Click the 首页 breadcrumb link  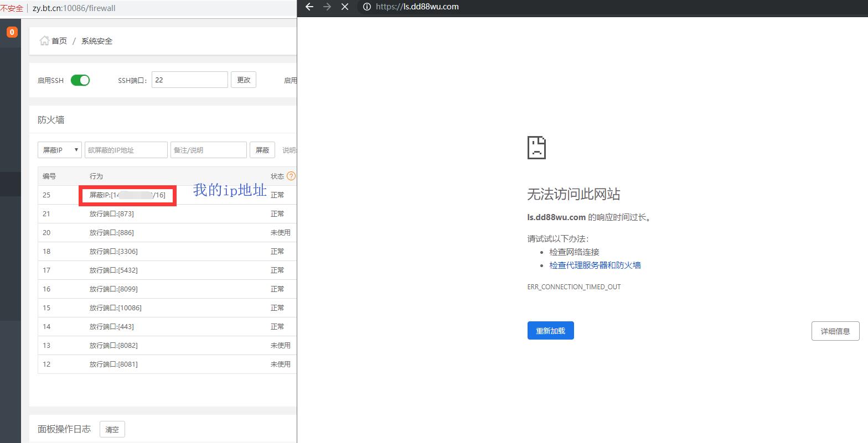coord(59,41)
